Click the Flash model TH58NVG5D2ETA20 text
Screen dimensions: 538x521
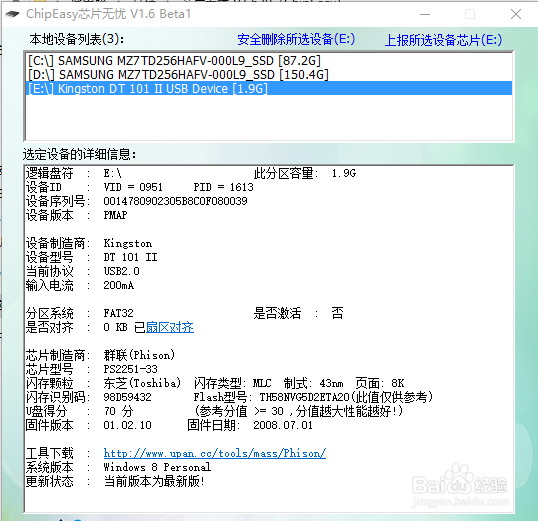click(x=305, y=397)
